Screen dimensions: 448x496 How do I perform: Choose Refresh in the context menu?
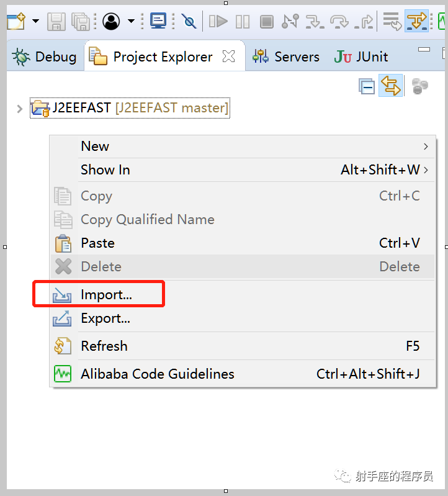tap(104, 346)
